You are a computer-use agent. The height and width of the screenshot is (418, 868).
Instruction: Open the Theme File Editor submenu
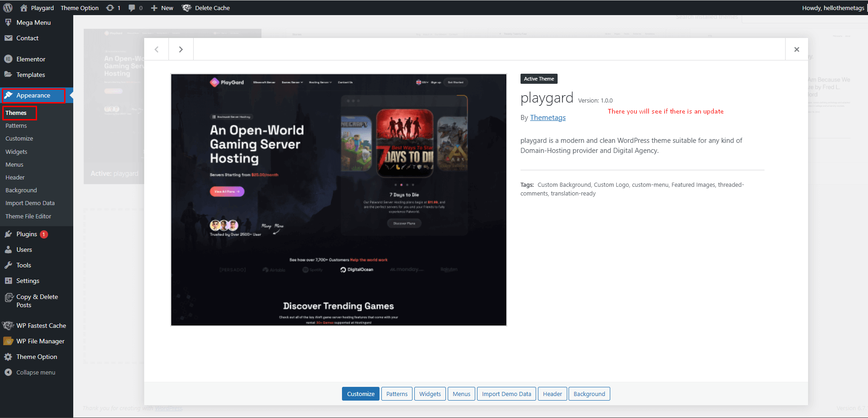point(28,216)
